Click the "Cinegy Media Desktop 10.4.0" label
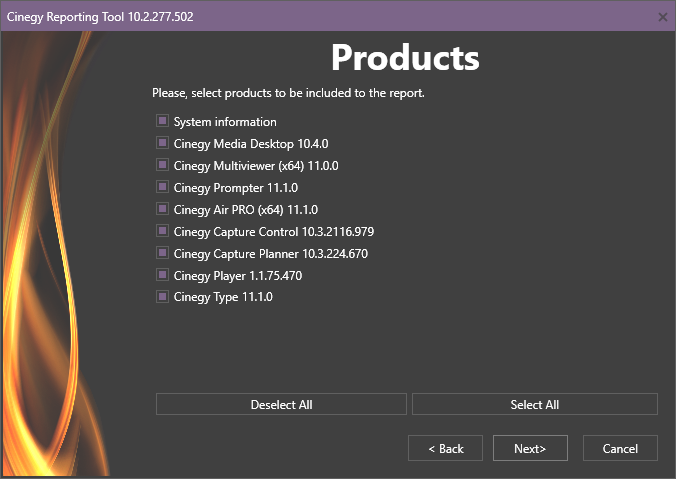Screen dimensions: 676x479 tap(251, 144)
